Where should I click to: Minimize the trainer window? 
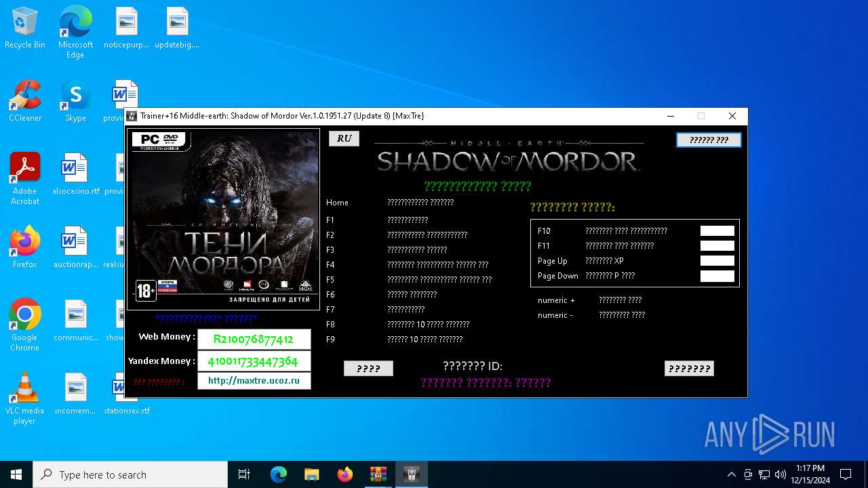[671, 116]
